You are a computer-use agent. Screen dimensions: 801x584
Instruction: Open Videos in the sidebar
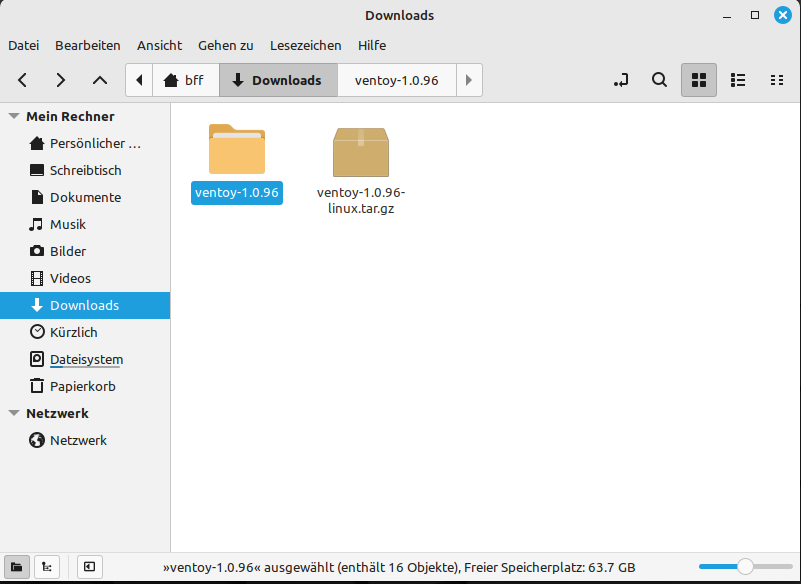pyautogui.click(x=85, y=278)
